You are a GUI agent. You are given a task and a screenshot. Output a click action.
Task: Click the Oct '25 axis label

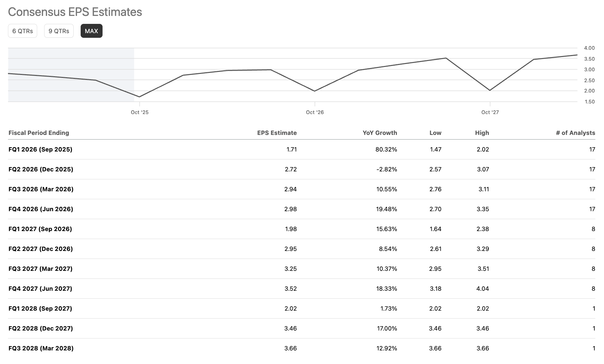[x=140, y=112]
